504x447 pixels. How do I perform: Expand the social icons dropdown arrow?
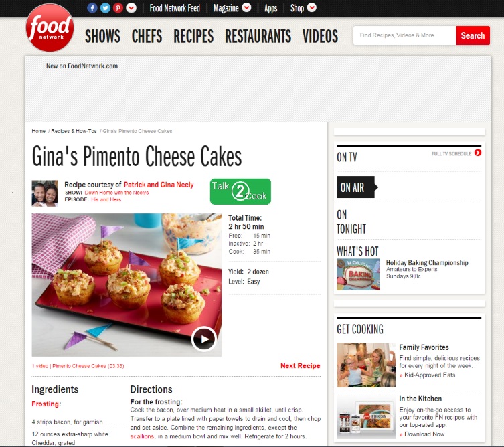point(131,8)
